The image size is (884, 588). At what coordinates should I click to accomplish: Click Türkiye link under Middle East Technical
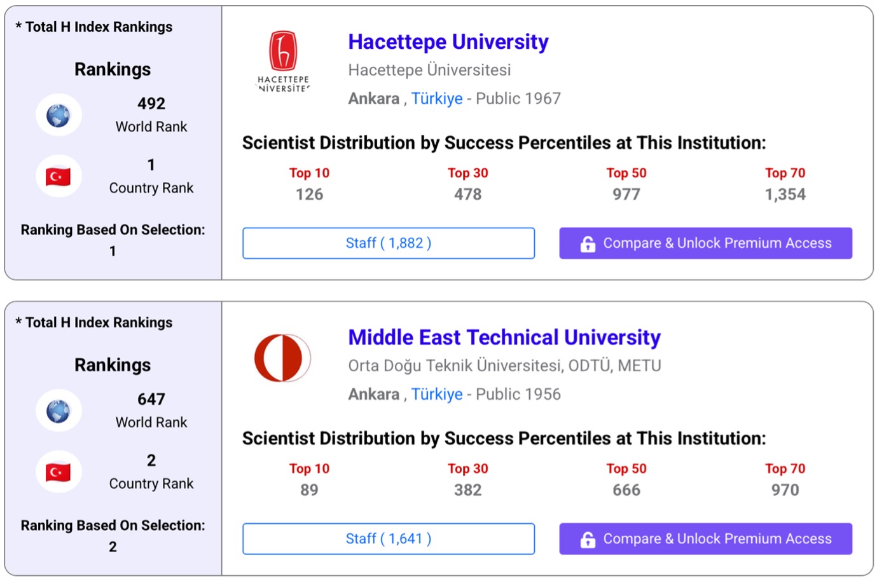coord(436,394)
